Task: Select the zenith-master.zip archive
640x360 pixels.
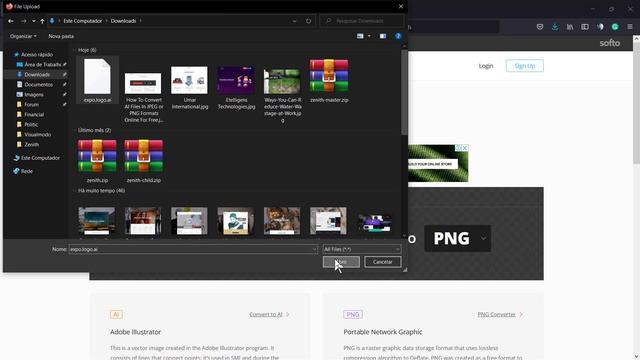Action: pyautogui.click(x=329, y=80)
